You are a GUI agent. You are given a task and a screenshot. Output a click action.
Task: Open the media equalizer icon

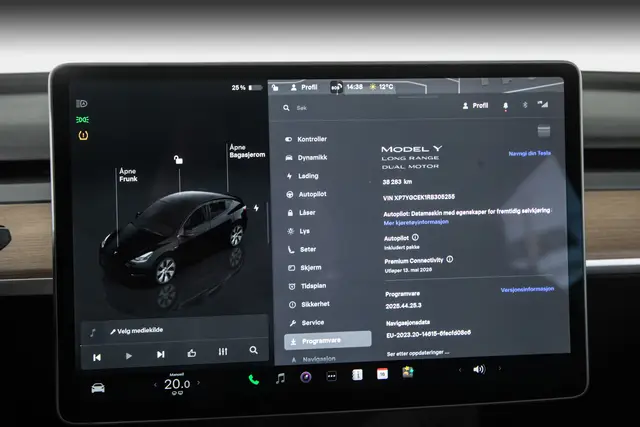click(x=223, y=351)
